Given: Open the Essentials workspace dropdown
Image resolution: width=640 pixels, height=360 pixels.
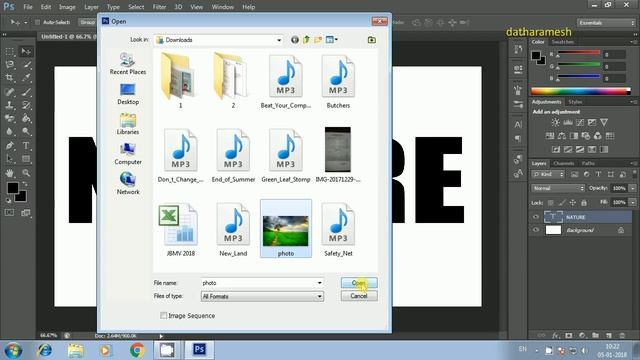Looking at the screenshot, I should click(x=606, y=23).
